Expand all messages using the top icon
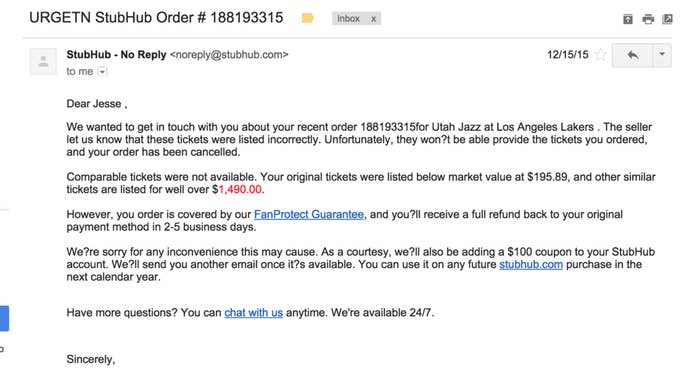The width and height of the screenshot is (700, 378). click(x=628, y=19)
